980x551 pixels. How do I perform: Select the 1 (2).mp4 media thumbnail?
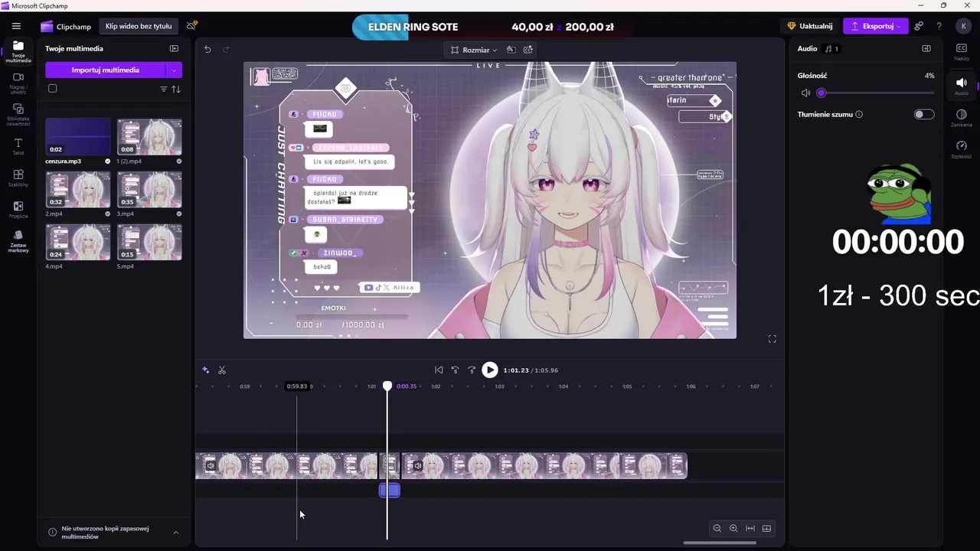(x=149, y=137)
